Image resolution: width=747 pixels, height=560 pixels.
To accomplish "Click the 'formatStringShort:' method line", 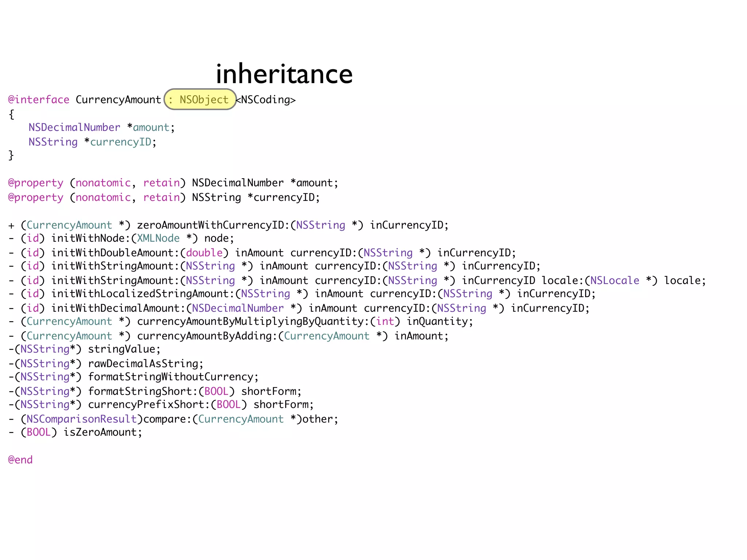I will [155, 391].
